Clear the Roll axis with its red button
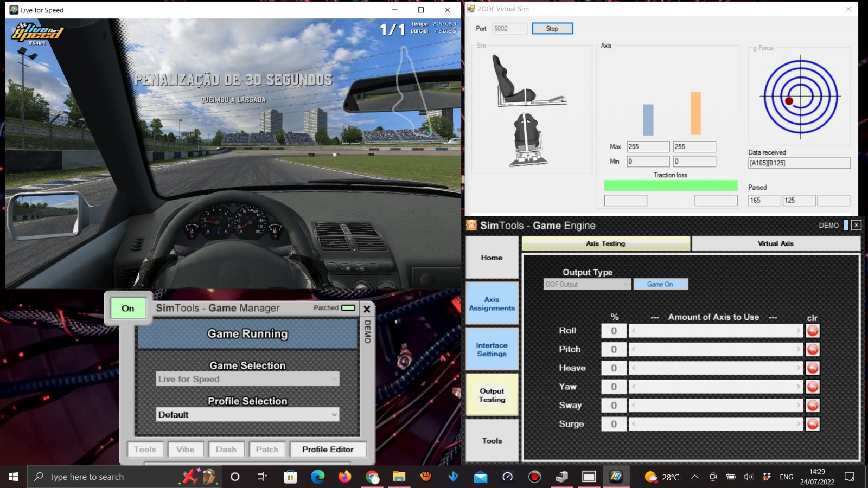Viewport: 868px width, 488px height. [x=812, y=331]
